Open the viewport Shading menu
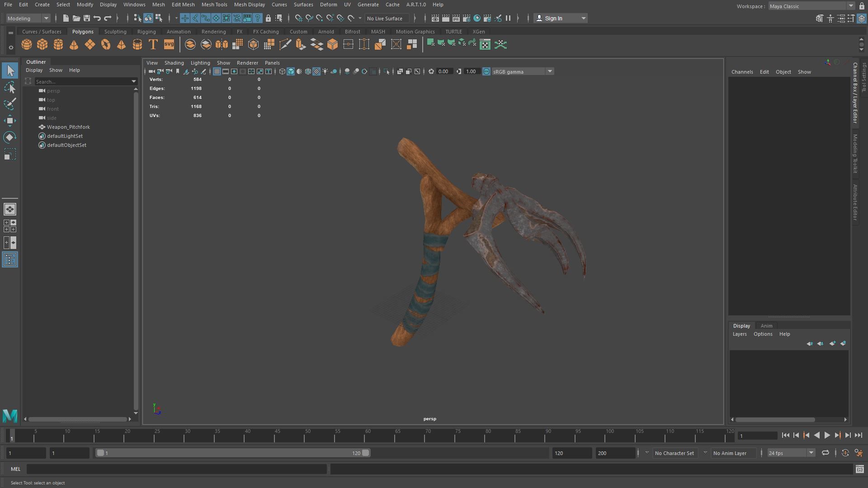Screen dimensions: 868x488 (x=174, y=63)
